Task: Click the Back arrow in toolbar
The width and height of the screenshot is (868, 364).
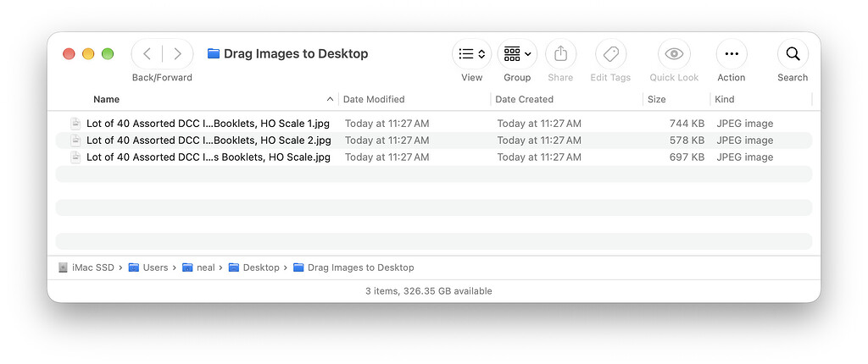Action: [147, 53]
